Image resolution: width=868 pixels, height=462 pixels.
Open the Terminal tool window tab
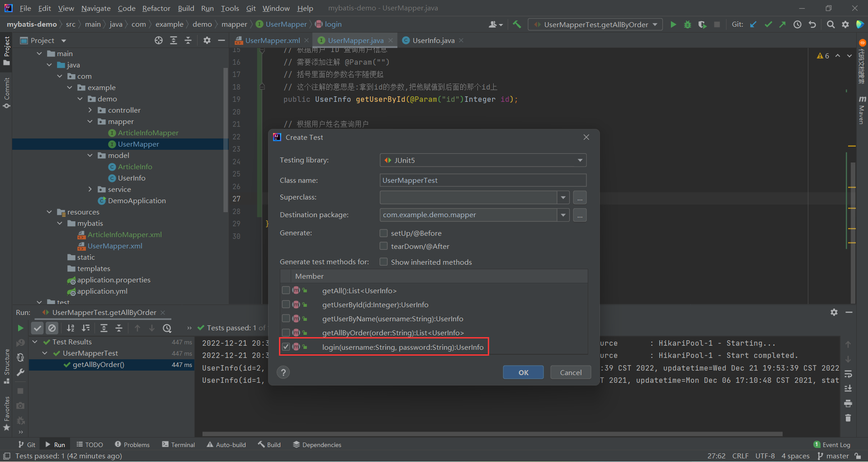(x=178, y=445)
